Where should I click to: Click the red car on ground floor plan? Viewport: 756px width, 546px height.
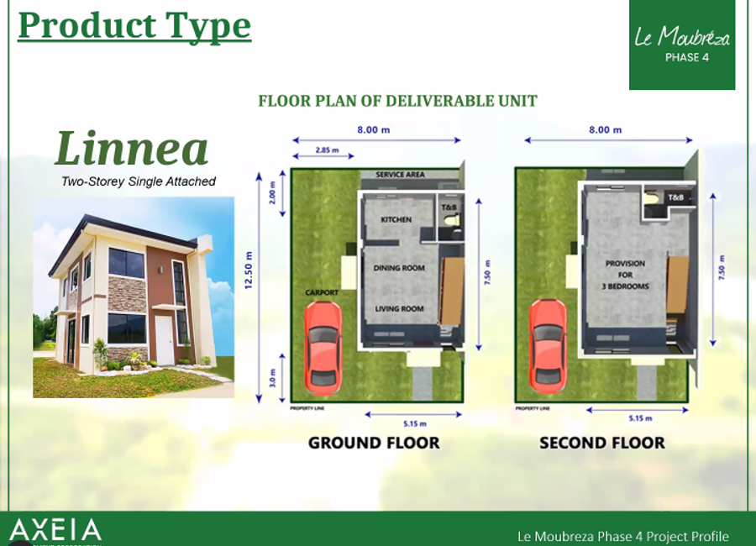(323, 348)
